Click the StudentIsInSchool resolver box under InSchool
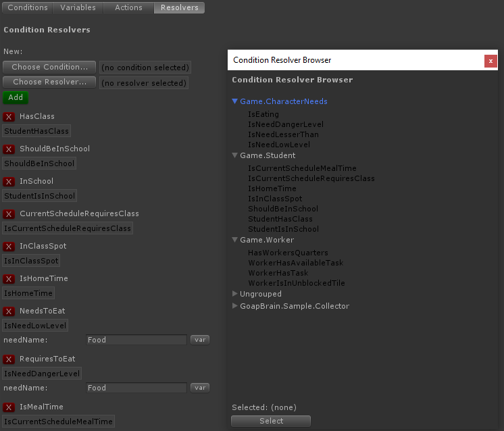The height and width of the screenshot is (431, 504). click(39, 196)
